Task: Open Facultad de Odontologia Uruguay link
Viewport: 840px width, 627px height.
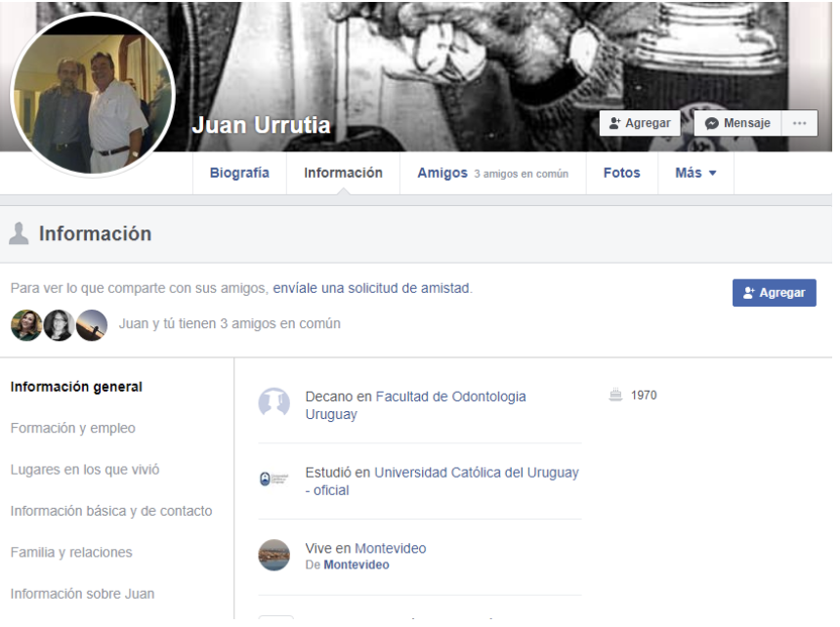Action: coord(416,405)
